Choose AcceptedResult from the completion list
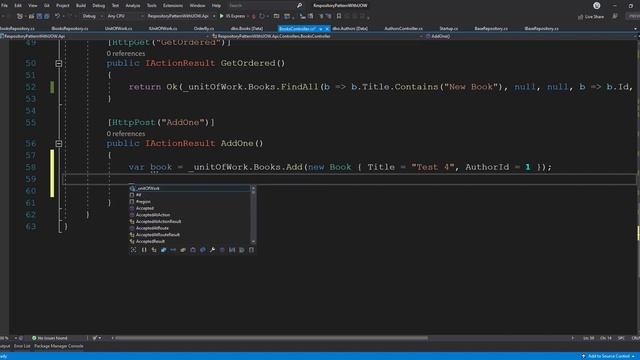This screenshot has width=640, height=360. click(x=190, y=241)
